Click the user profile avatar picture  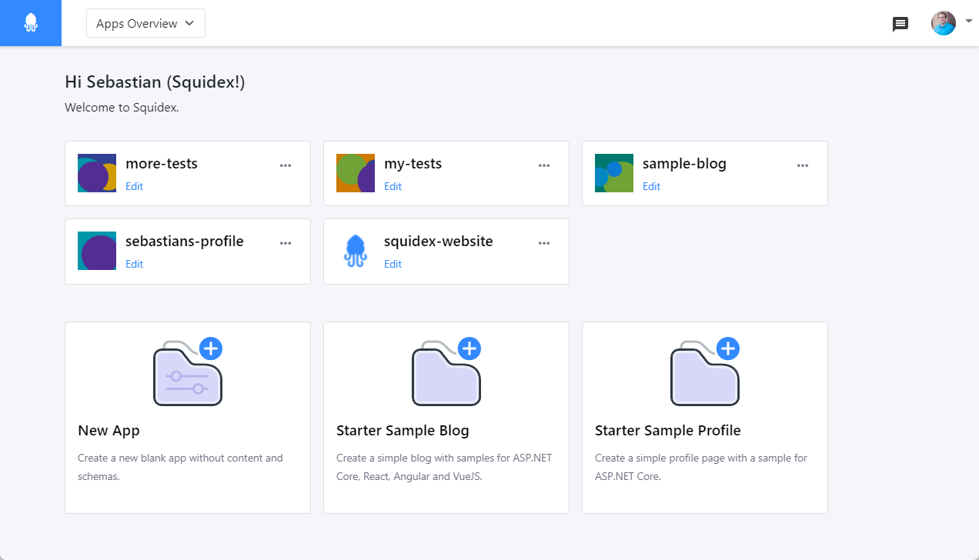pos(944,23)
